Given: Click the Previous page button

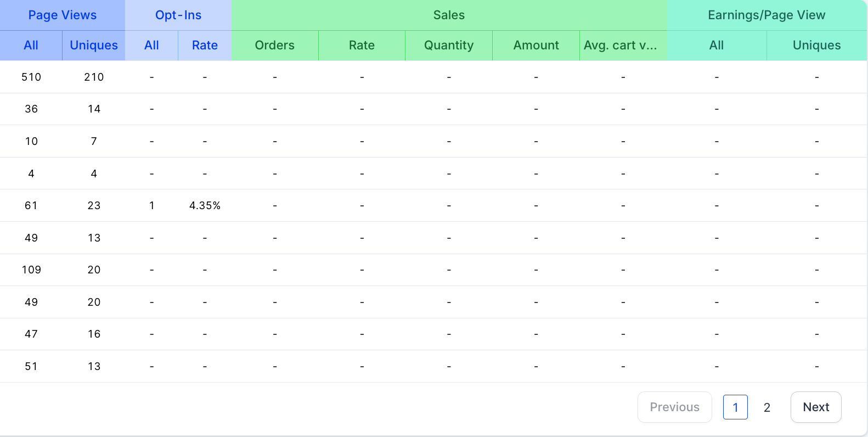Looking at the screenshot, I should point(674,407).
